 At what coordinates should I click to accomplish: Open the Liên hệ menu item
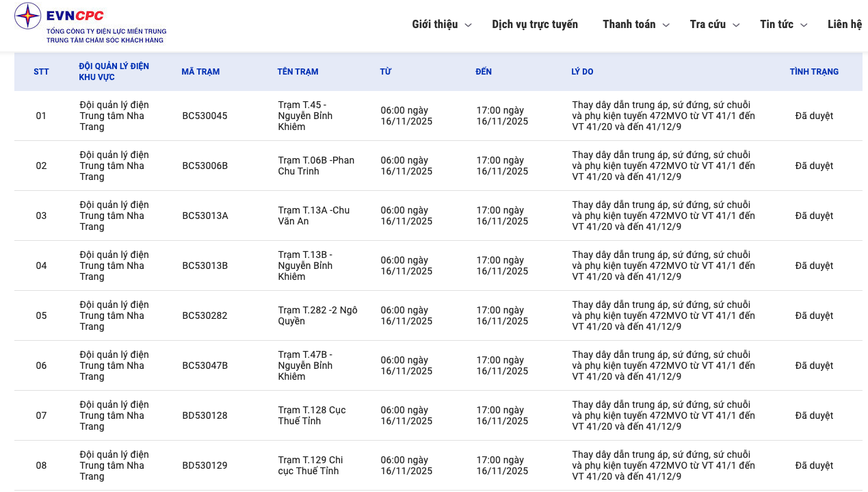[x=844, y=25]
